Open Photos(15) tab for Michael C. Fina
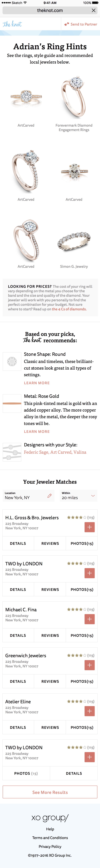The width and height of the screenshot is (100, 868). [x=82, y=635]
